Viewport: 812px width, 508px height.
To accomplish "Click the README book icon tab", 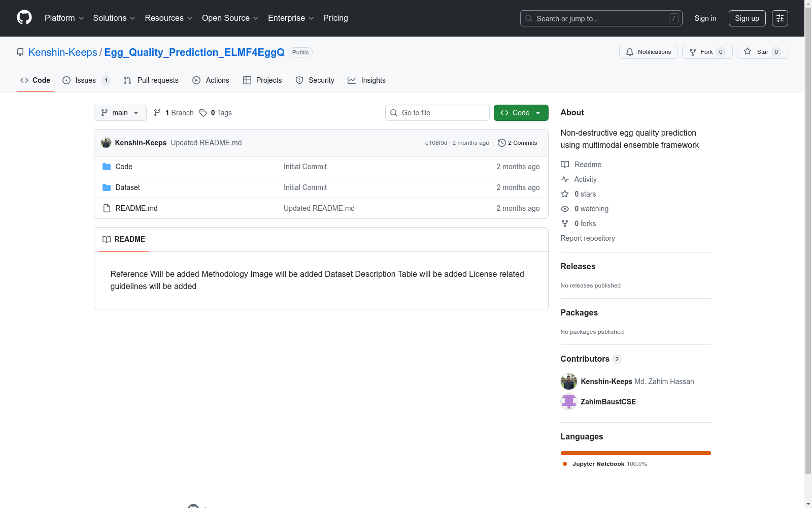I will [107, 239].
